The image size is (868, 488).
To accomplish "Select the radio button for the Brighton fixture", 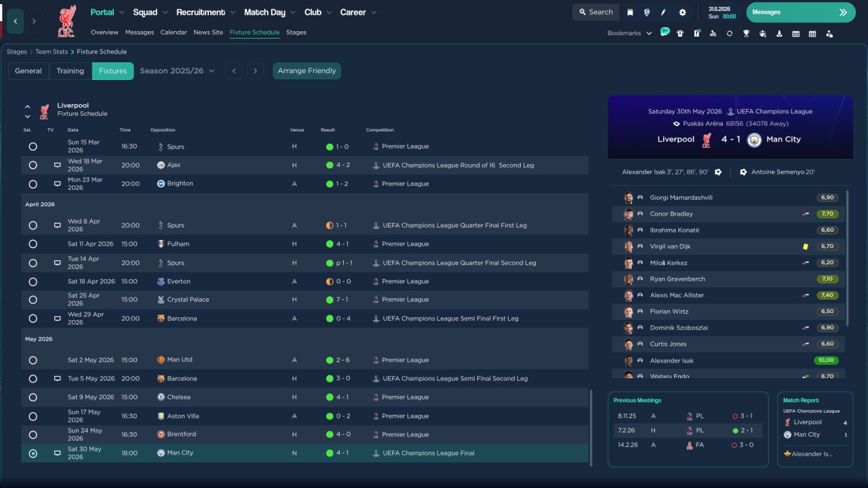I will tap(33, 184).
